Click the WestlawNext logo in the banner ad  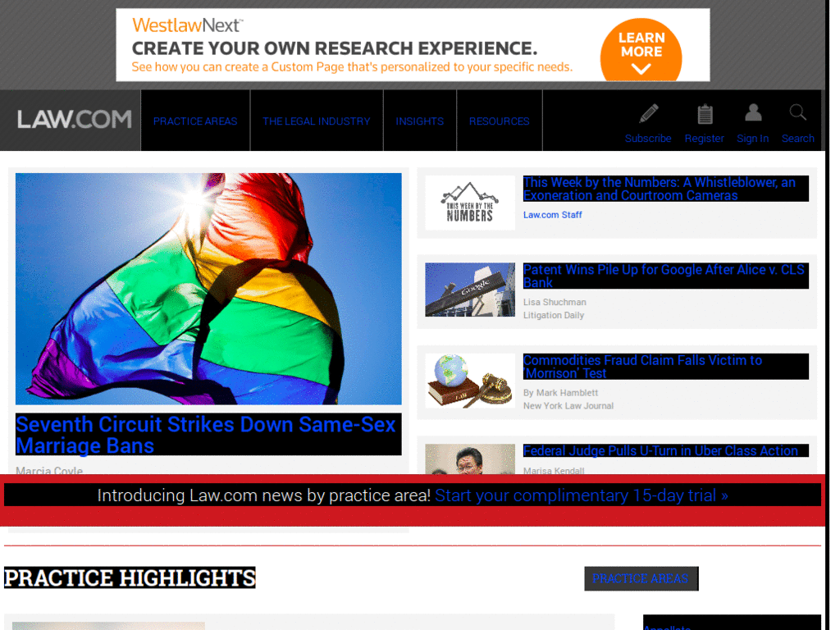click(x=187, y=25)
